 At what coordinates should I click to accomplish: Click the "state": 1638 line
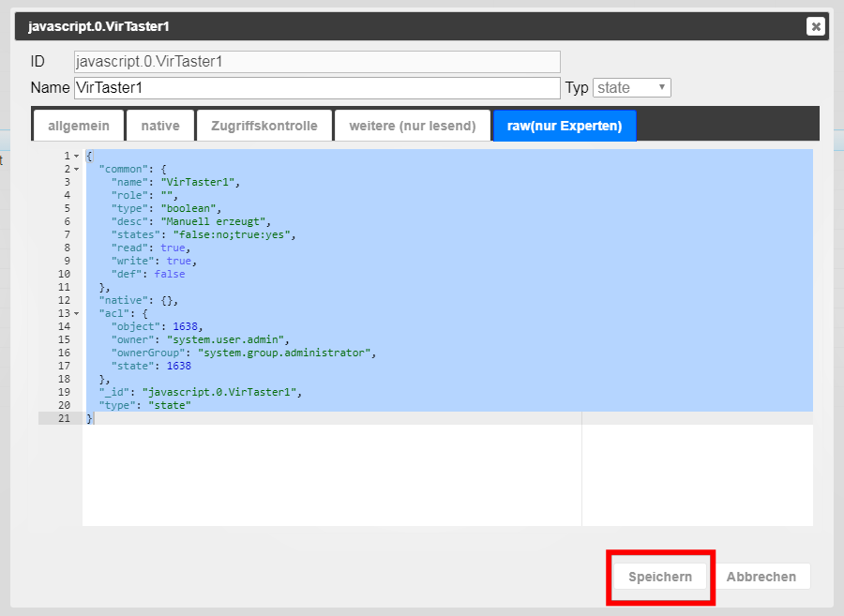point(151,366)
